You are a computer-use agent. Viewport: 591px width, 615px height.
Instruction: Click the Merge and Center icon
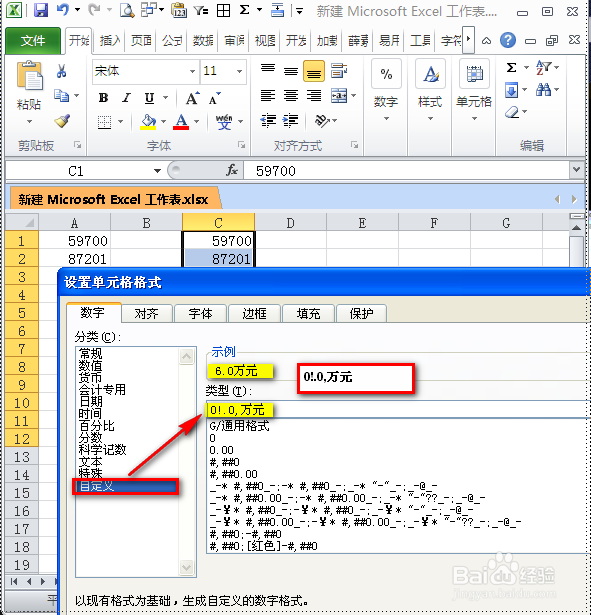pyautogui.click(x=339, y=95)
